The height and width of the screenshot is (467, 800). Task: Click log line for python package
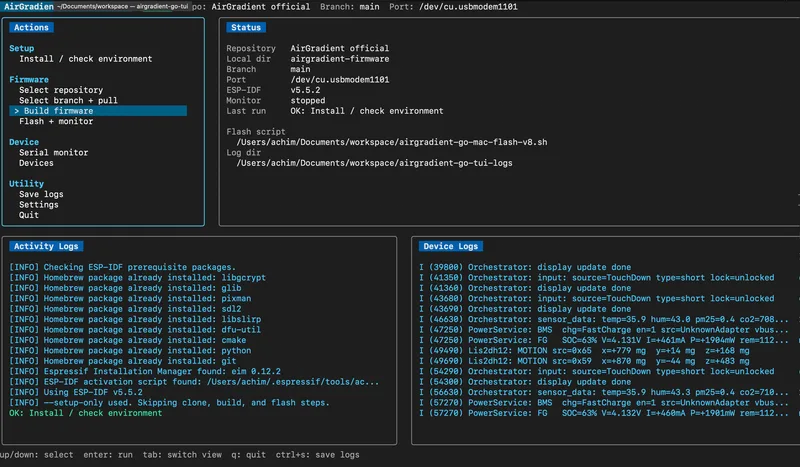[130, 351]
